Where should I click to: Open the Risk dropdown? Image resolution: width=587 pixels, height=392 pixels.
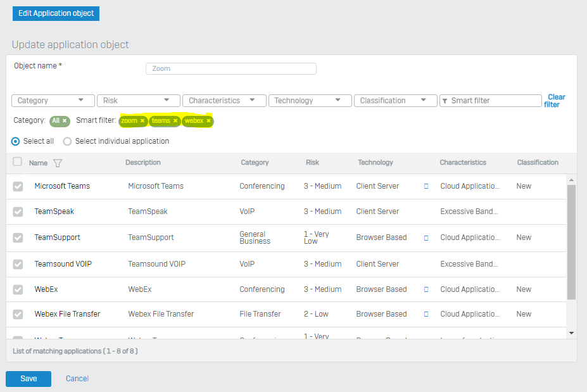(139, 100)
